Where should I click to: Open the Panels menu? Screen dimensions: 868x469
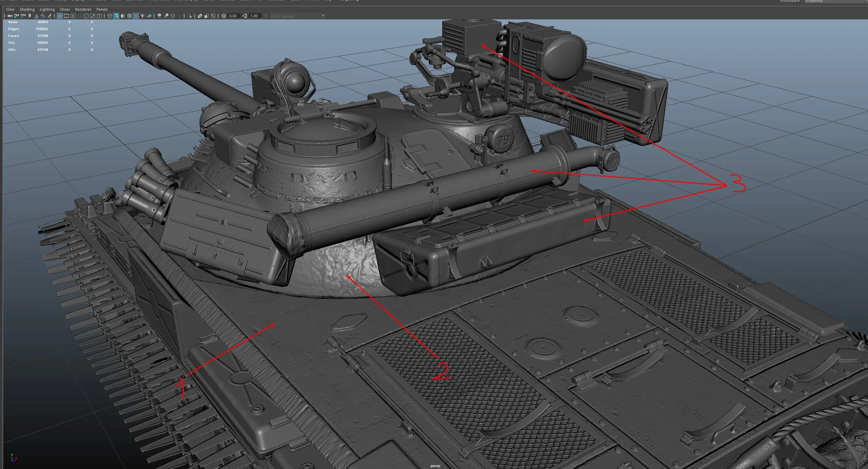[x=102, y=9]
